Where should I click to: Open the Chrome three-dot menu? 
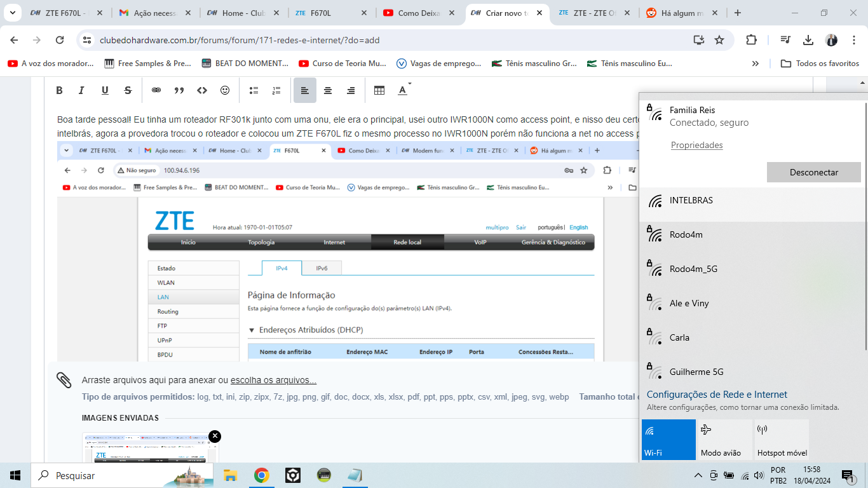click(x=855, y=40)
